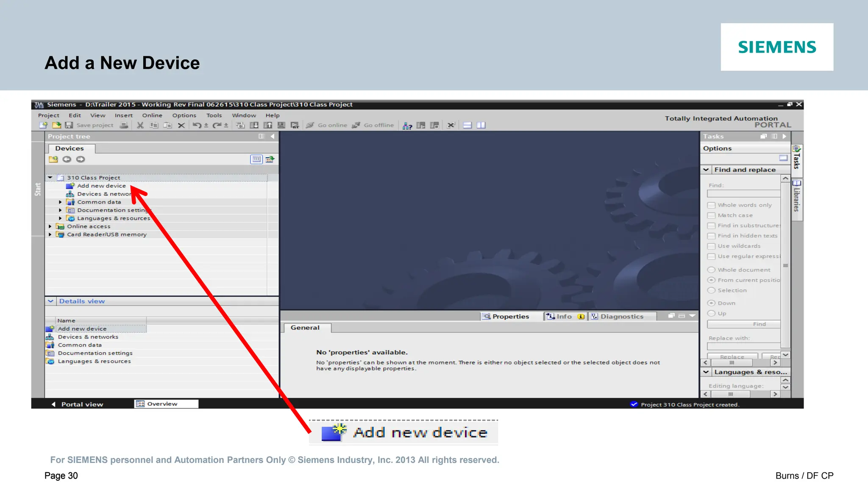
Task: Switch to the Diagnostics tab
Action: [x=621, y=316]
